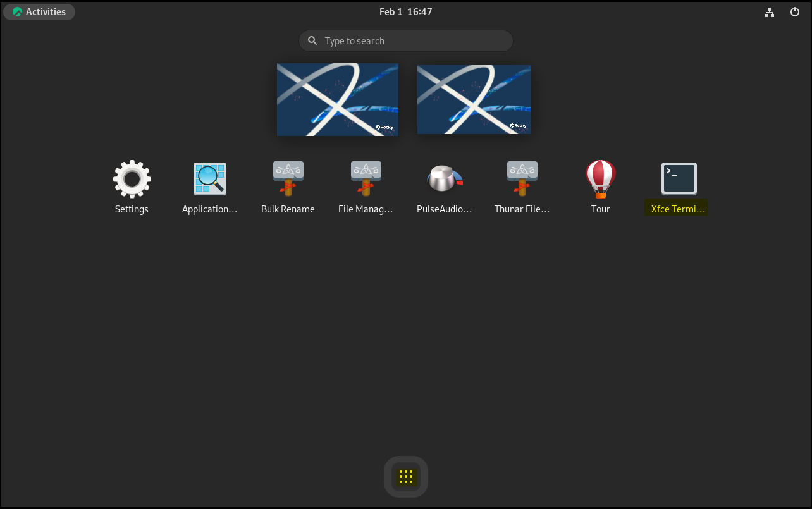Open the Bulk Rename tool
This screenshot has height=509, width=812.
(x=288, y=178)
